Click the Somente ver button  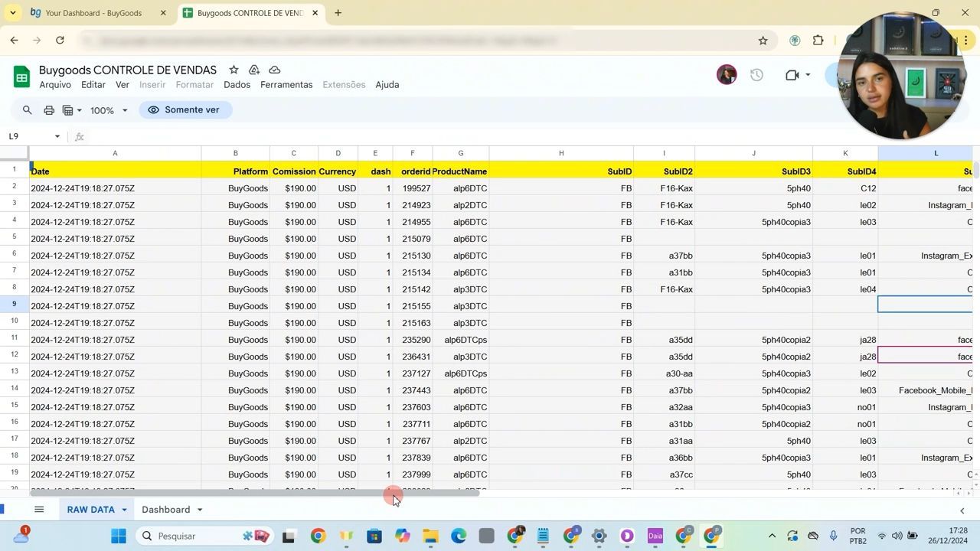tap(185, 110)
